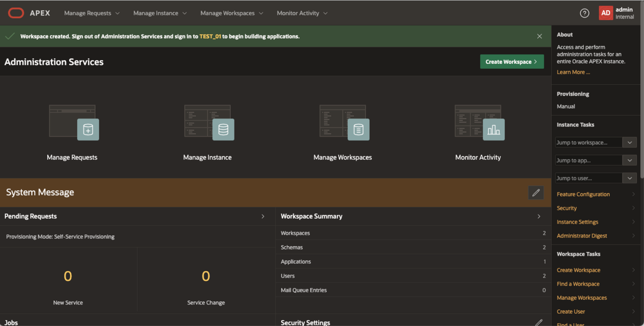Image resolution: width=644 pixels, height=326 pixels.
Task: Click the Workspaces row in summary
Action: [x=413, y=233]
